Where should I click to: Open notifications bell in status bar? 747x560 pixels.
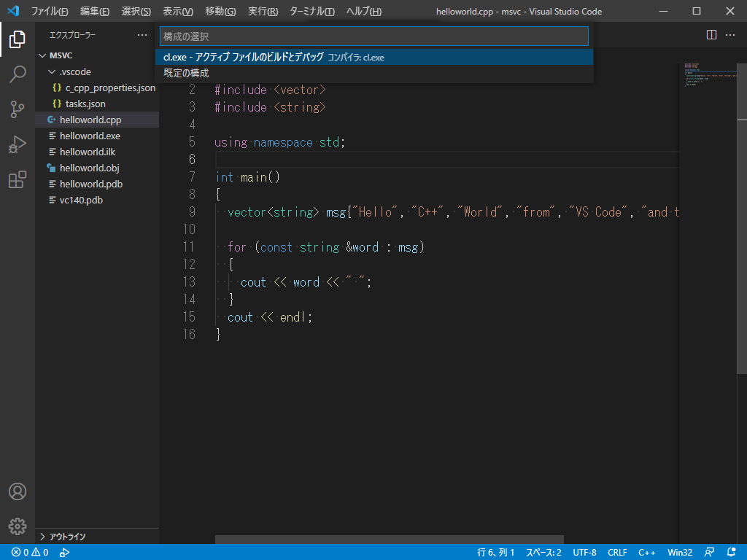tap(731, 553)
